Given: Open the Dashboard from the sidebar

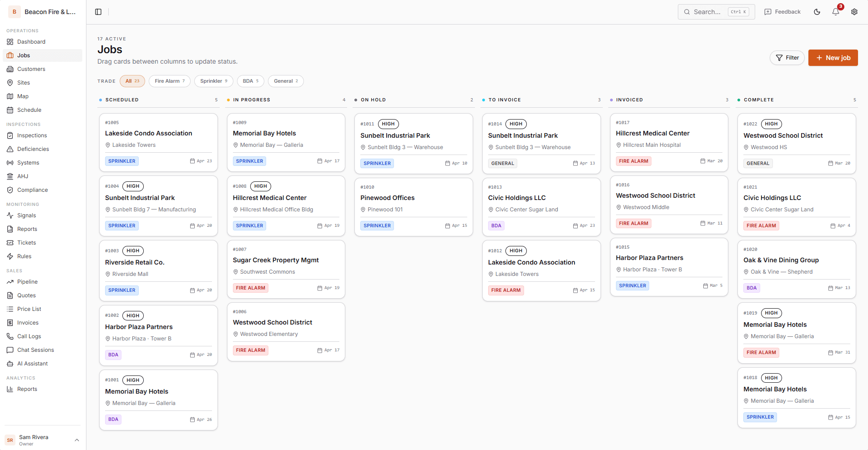Looking at the screenshot, I should (30, 41).
